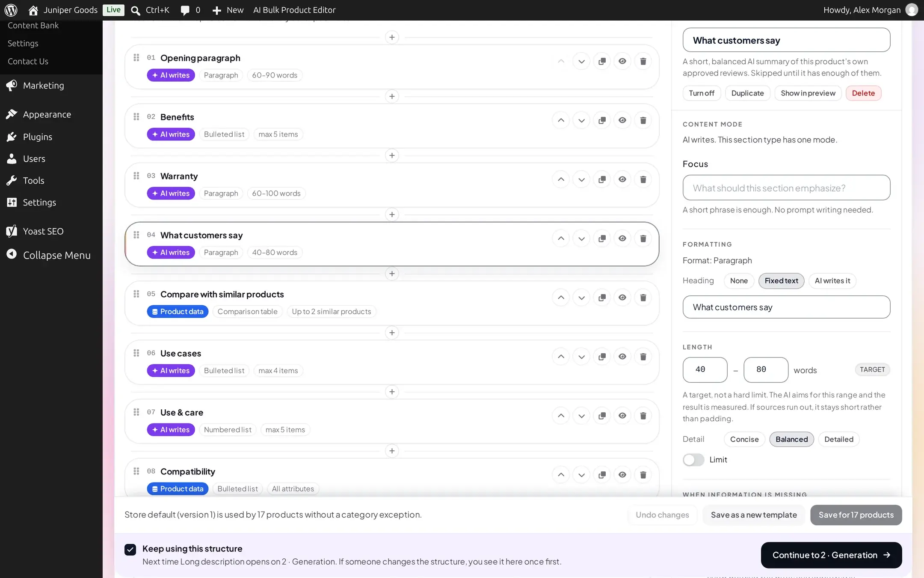Select the Concise detail option
The image size is (924, 578).
[744, 439]
